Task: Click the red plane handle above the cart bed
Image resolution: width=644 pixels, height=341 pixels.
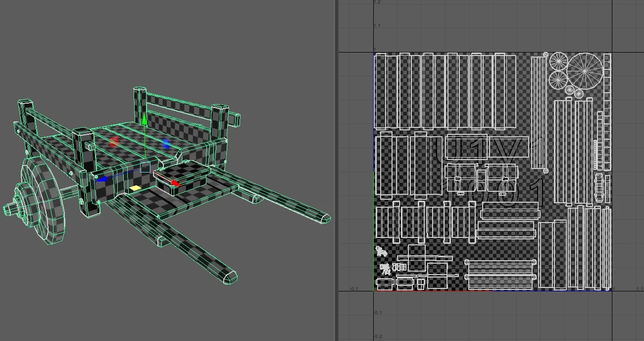Action: pos(114,142)
